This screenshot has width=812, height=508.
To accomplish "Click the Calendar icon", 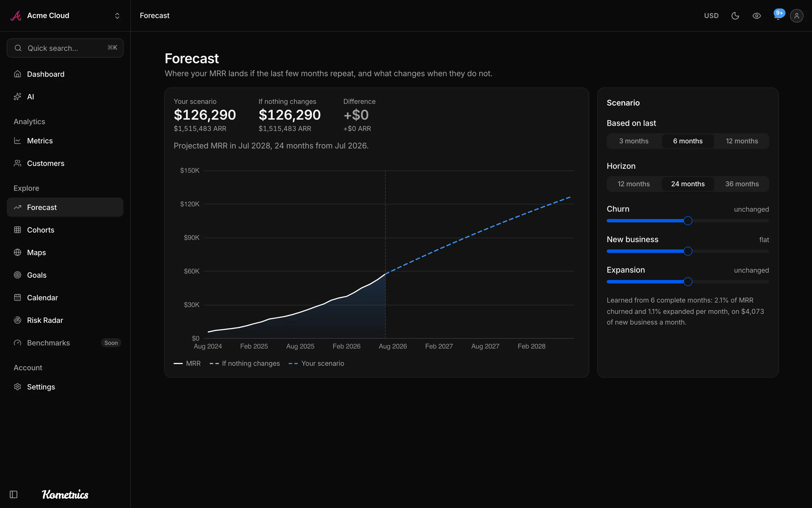I will coord(17,298).
